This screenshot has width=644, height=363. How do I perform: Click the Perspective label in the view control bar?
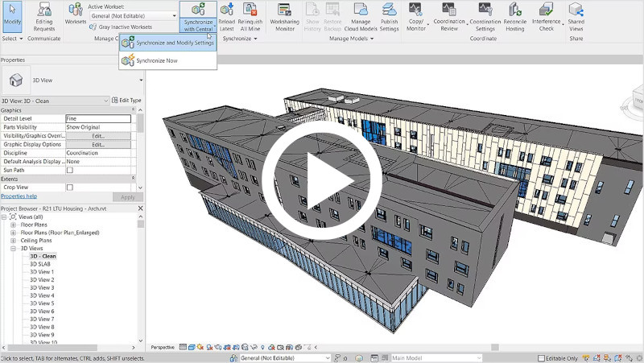tap(163, 348)
